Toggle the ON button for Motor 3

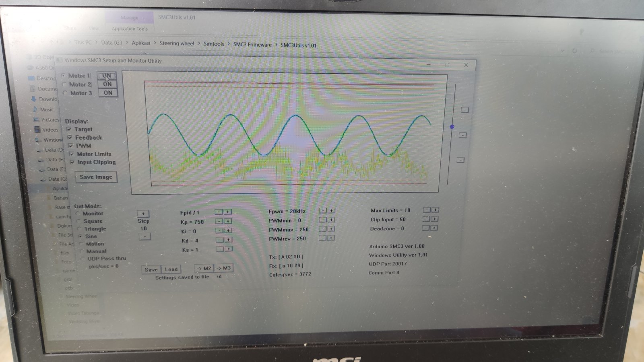pos(108,93)
